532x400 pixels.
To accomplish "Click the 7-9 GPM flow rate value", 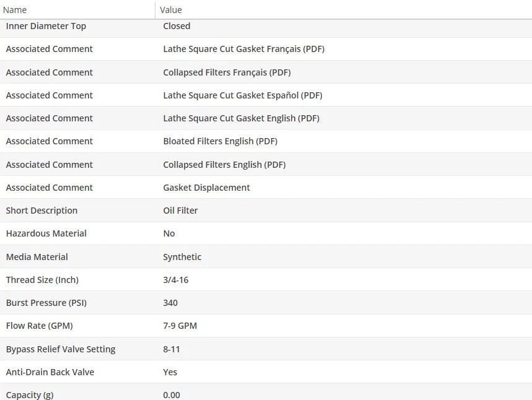I will point(180,326).
